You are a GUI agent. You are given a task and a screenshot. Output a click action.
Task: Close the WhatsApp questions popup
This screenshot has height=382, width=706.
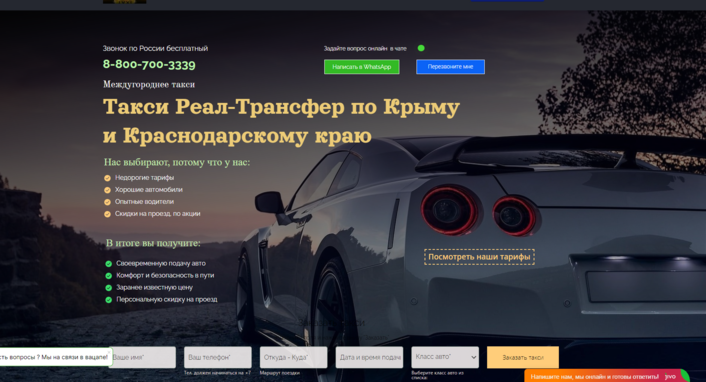tap(109, 352)
